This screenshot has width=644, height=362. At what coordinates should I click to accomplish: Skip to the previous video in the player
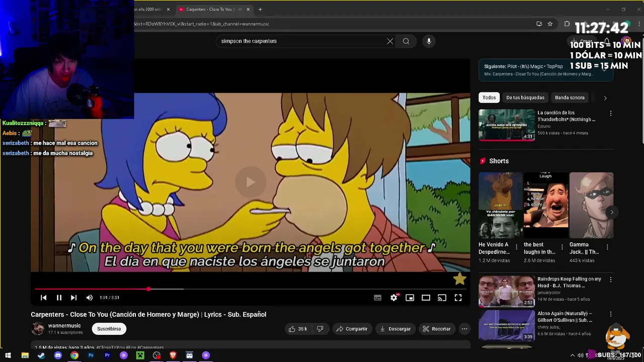pyautogui.click(x=44, y=298)
